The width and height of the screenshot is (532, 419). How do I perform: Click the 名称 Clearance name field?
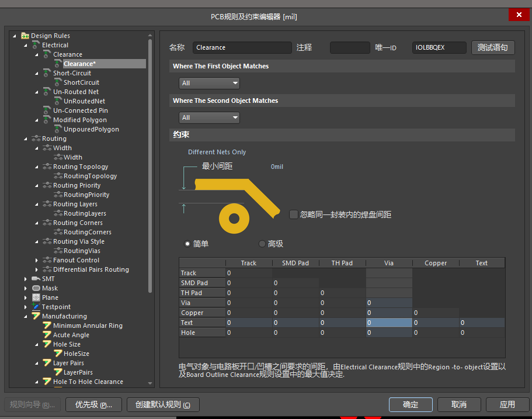[242, 47]
